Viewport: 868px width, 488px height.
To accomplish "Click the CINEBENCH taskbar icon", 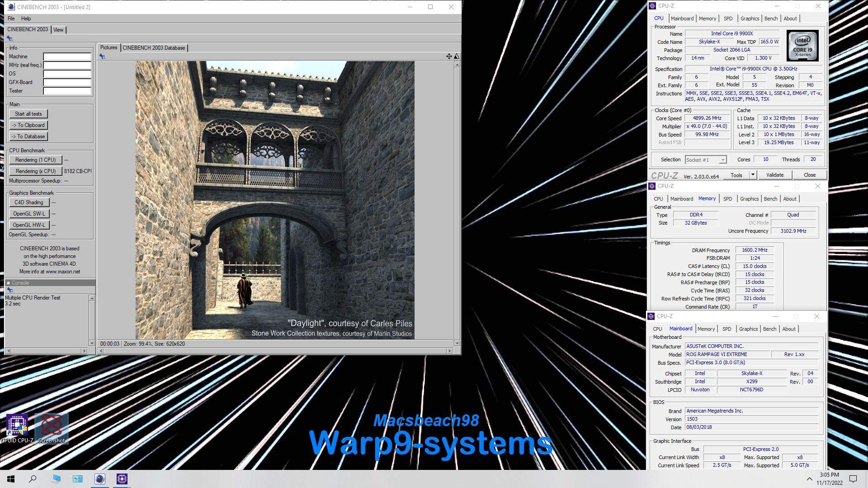I will [x=100, y=479].
